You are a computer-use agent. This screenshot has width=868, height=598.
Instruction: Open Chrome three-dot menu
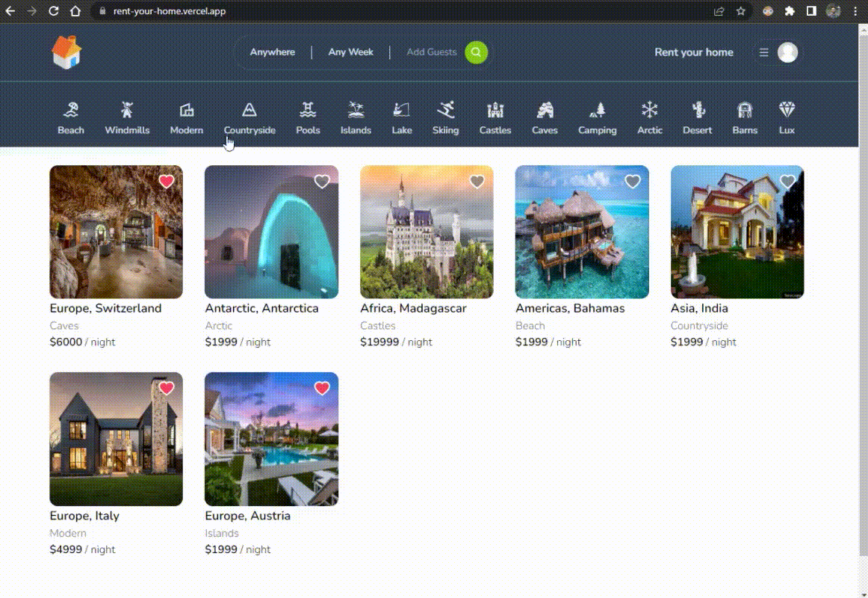(x=855, y=11)
